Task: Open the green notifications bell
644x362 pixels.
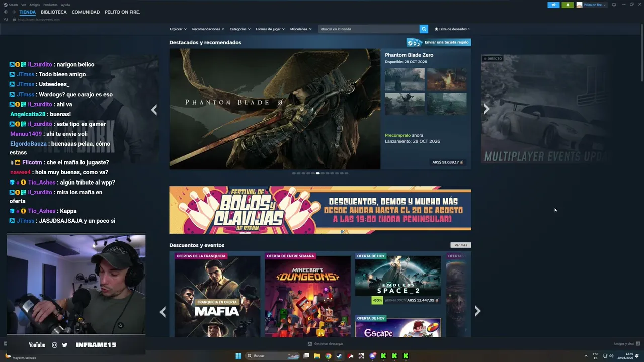Action: [568, 5]
